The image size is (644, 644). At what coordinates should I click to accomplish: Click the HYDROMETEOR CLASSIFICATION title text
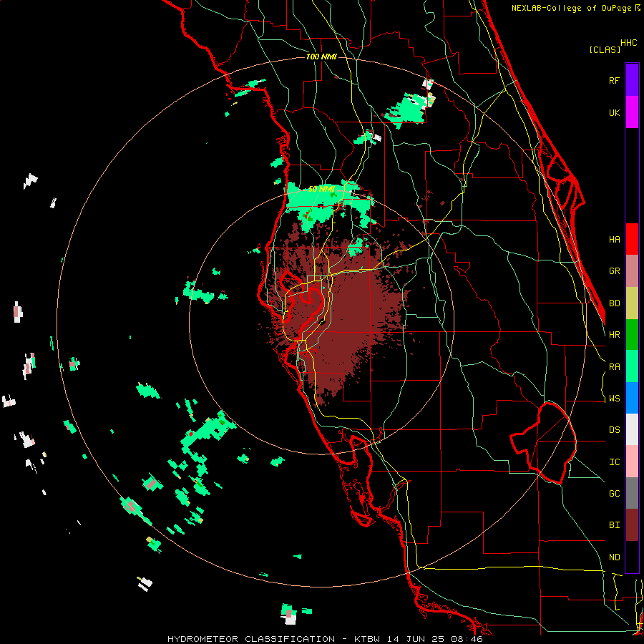[250, 639]
